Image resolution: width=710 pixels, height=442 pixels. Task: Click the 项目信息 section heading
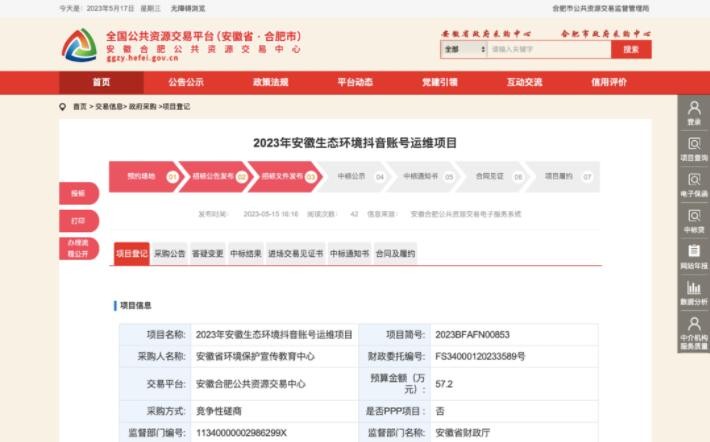(x=135, y=306)
